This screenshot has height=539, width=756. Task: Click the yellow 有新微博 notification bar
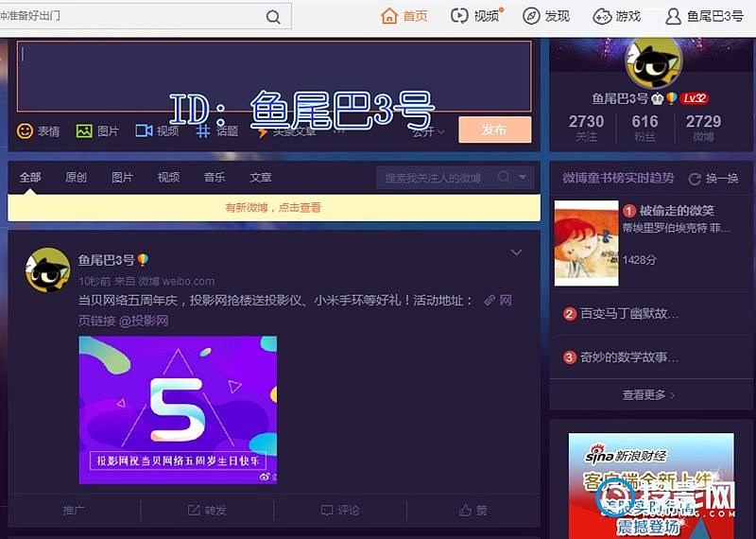(274, 207)
